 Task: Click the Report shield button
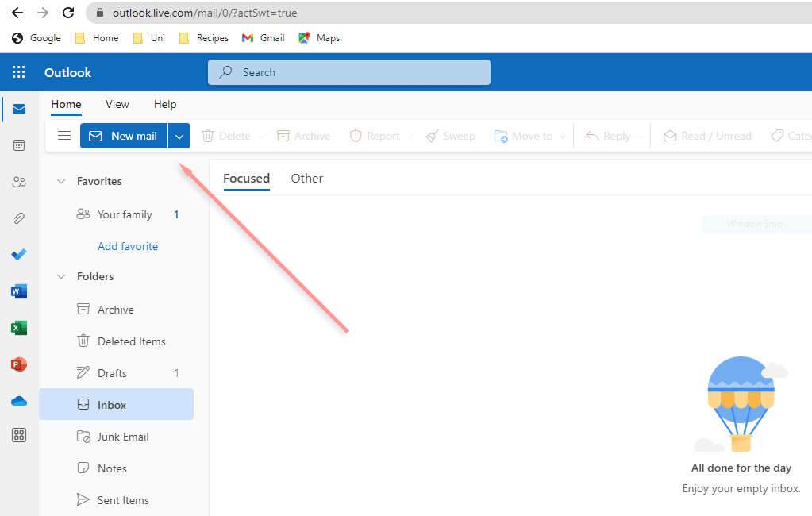coord(375,136)
